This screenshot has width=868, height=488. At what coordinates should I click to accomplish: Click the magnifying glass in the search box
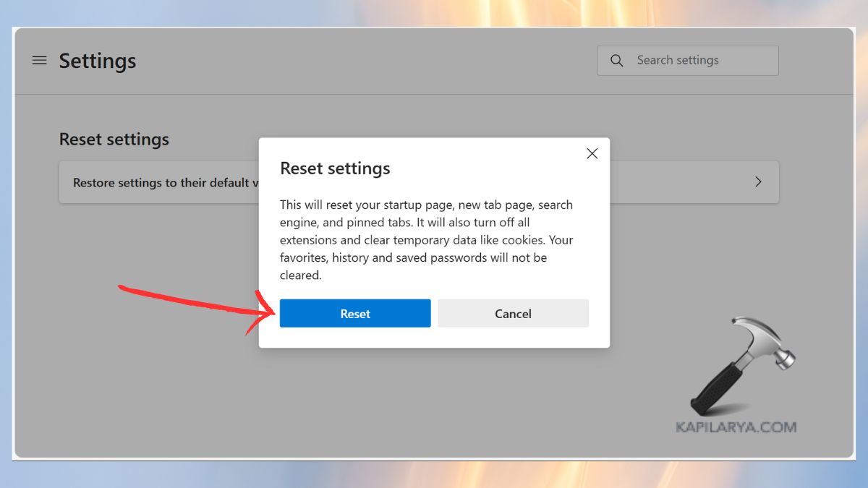point(616,60)
